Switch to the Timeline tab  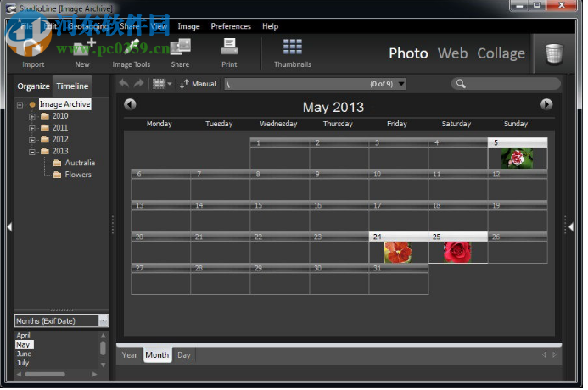tap(72, 86)
